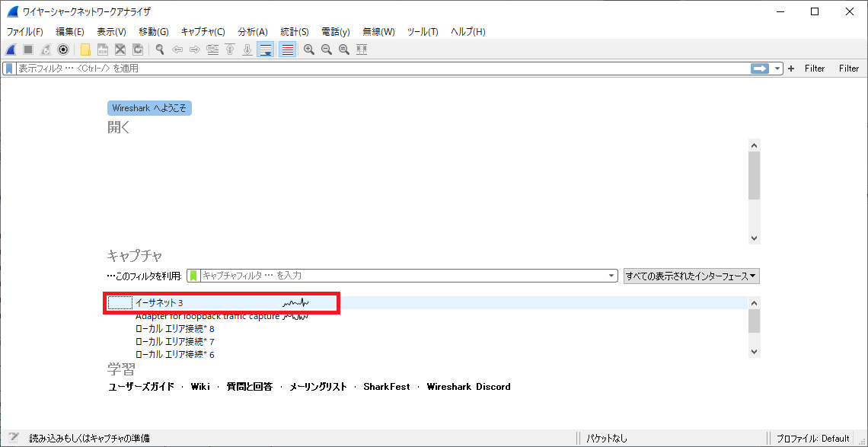Click capture filter green bookmark icon
Screen dimensions: 868x447
[x=193, y=276]
